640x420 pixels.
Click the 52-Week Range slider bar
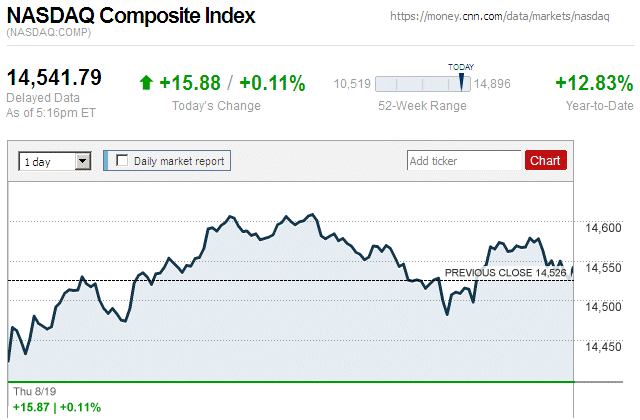tap(423, 84)
